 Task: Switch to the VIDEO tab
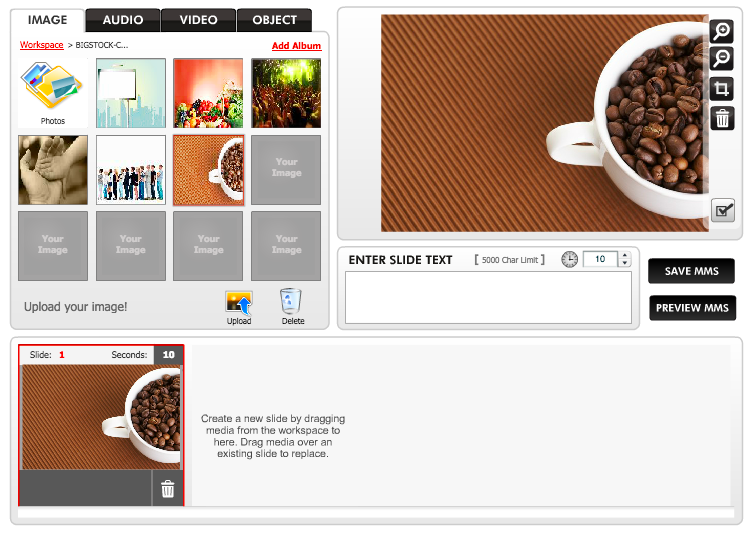tap(199, 20)
